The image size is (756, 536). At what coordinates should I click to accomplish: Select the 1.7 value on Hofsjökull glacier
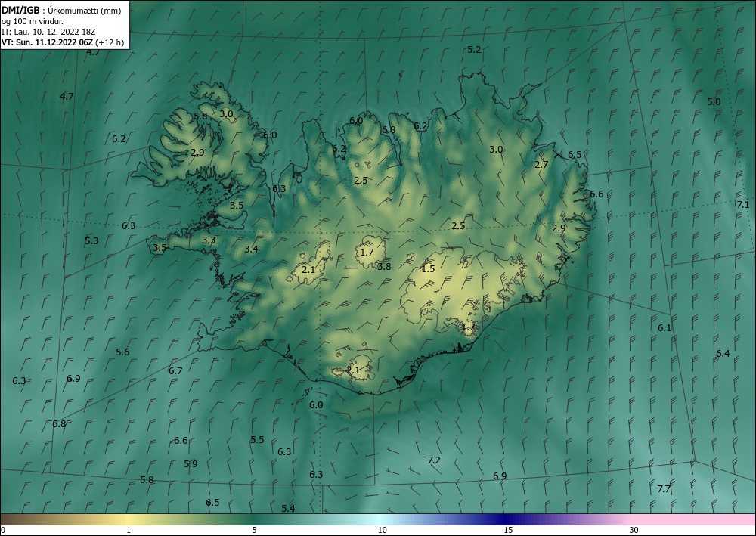click(367, 252)
